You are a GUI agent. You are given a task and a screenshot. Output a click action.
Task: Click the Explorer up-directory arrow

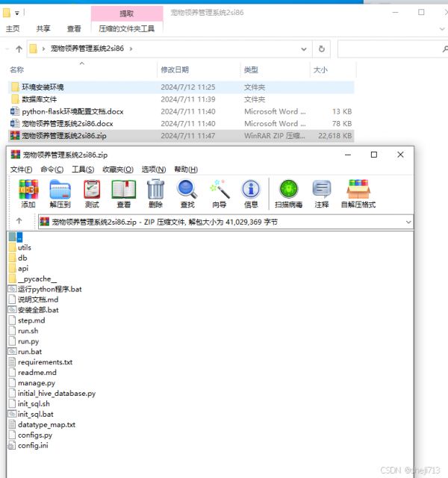[x=19, y=49]
